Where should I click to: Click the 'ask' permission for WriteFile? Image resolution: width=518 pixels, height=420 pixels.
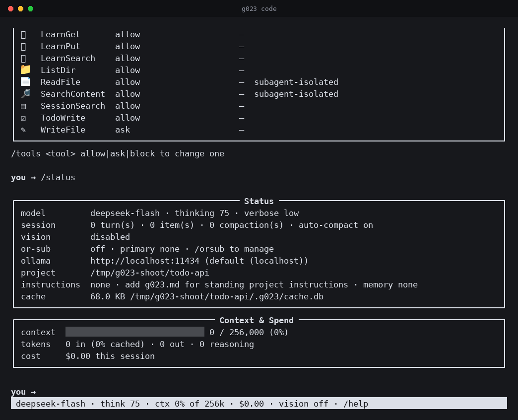(123, 130)
